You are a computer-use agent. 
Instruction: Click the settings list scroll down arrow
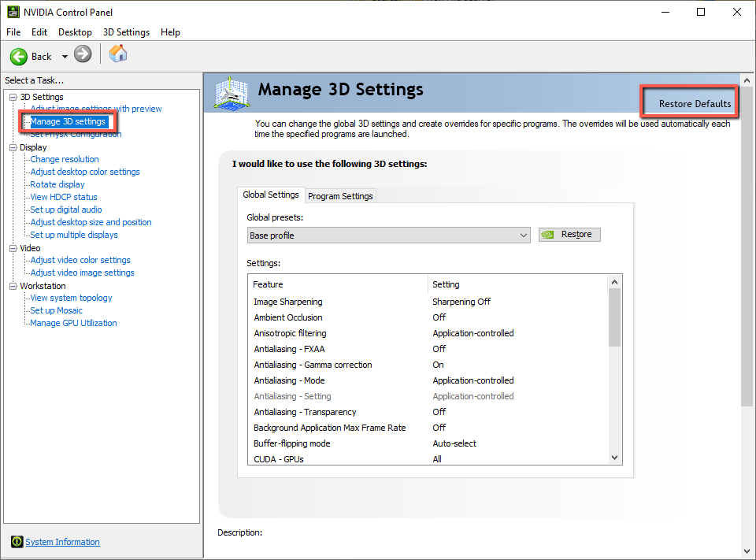click(x=615, y=458)
